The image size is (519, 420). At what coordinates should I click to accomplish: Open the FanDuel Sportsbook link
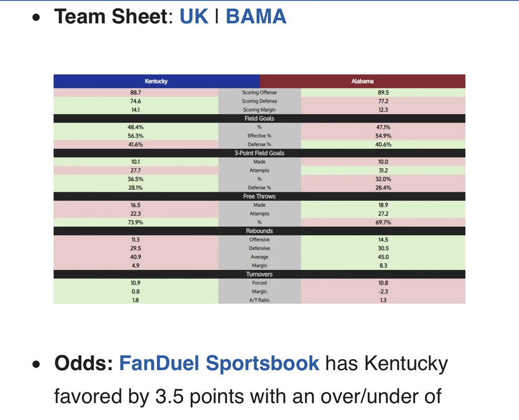pos(219,363)
